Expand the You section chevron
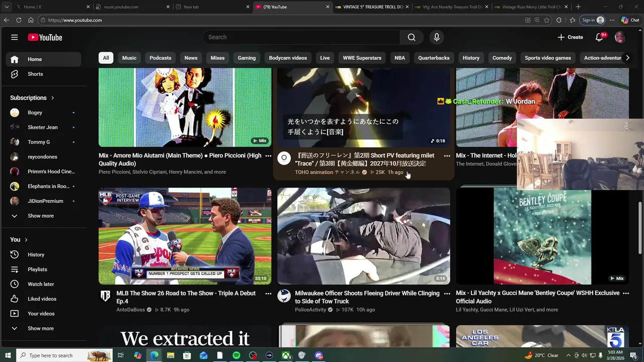The width and height of the screenshot is (644, 362). [26, 240]
